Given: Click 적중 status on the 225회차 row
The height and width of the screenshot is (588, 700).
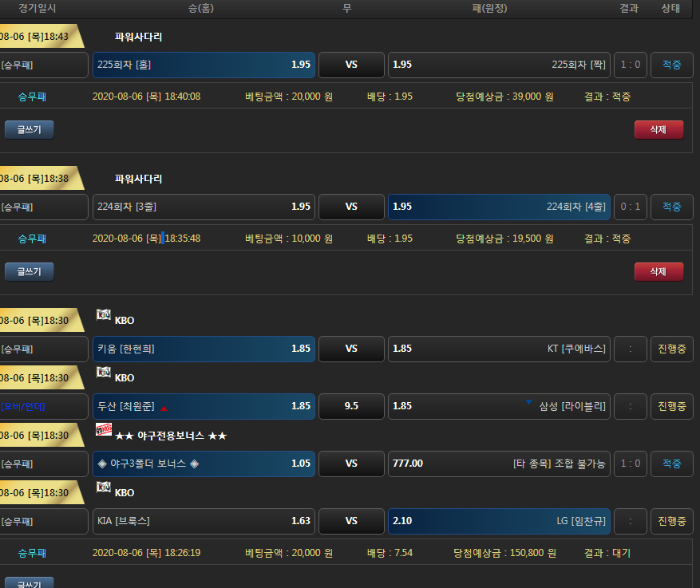Looking at the screenshot, I should [671, 65].
